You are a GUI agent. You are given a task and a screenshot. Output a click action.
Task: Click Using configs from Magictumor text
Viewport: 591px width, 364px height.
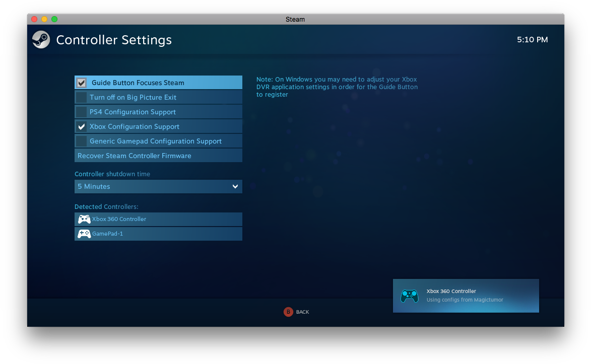coord(465,300)
